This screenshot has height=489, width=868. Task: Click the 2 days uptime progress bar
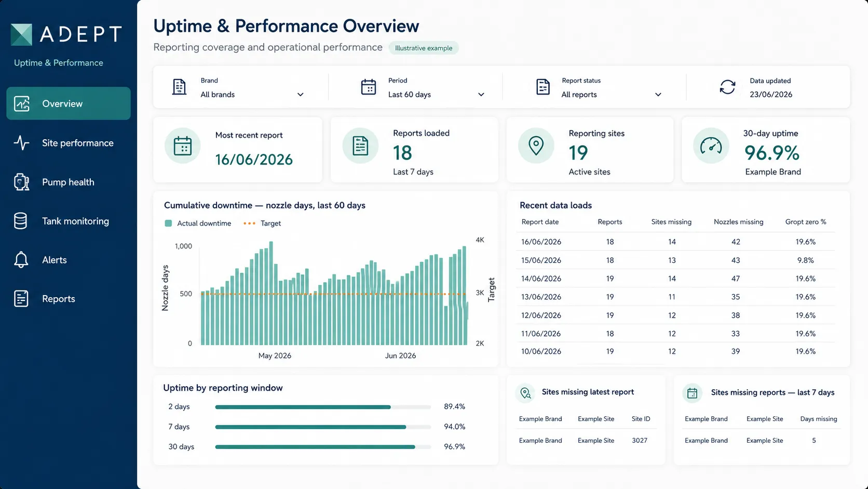[323, 407]
